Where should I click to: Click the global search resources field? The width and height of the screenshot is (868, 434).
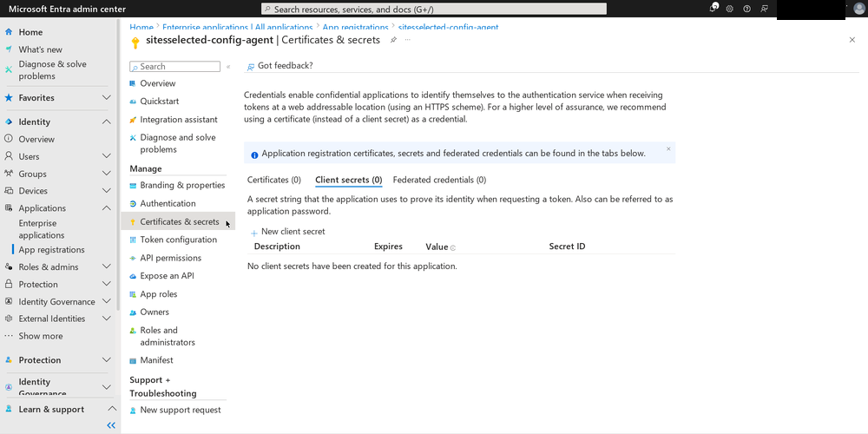coord(433,9)
